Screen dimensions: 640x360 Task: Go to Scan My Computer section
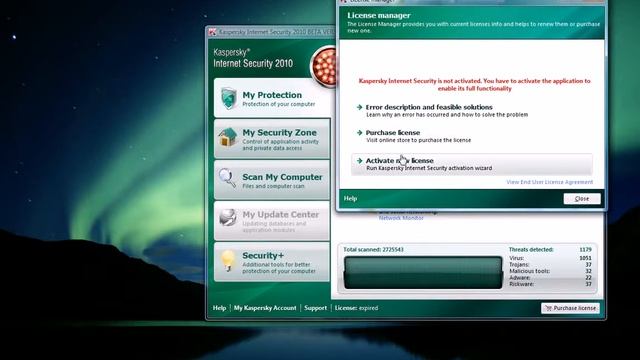[x=272, y=180]
